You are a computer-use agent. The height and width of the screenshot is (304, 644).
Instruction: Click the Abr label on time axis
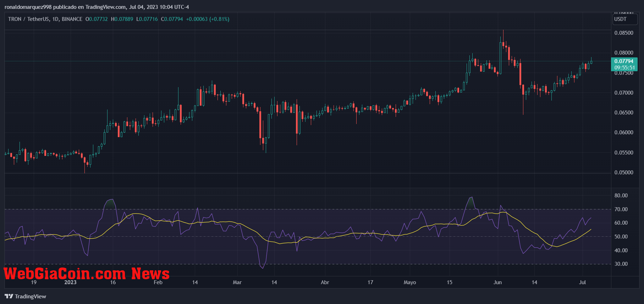(325, 282)
